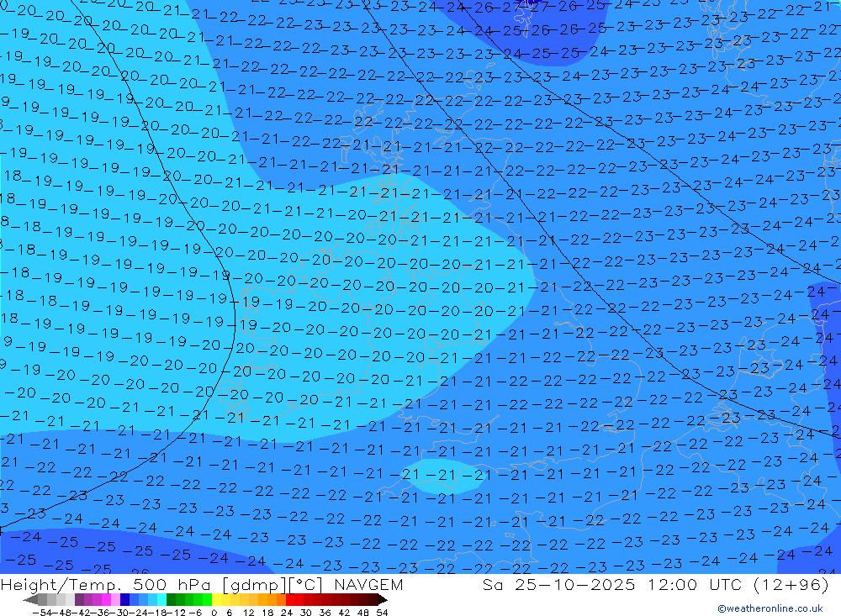
Task: Click the pure red legend swatch at 24
Action: pos(290,599)
